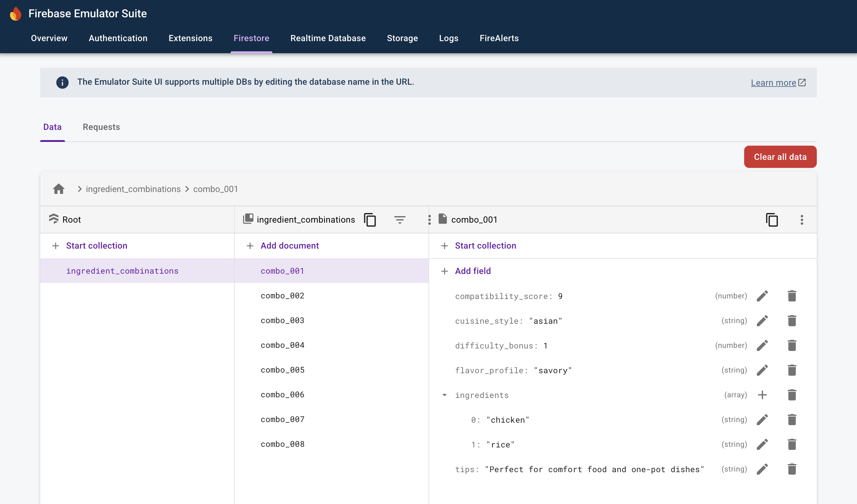Open the Extensions tab
This screenshot has height=504, width=857.
pyautogui.click(x=190, y=38)
